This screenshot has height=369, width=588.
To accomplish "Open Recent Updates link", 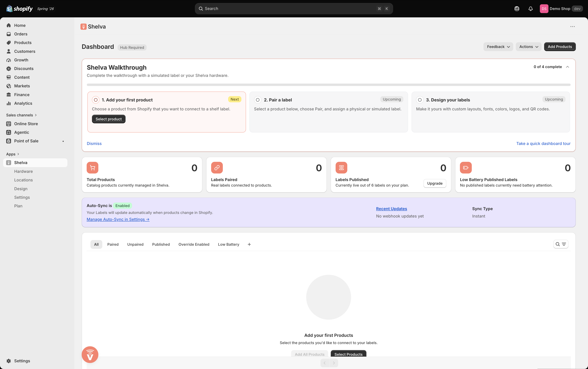I will (391, 209).
